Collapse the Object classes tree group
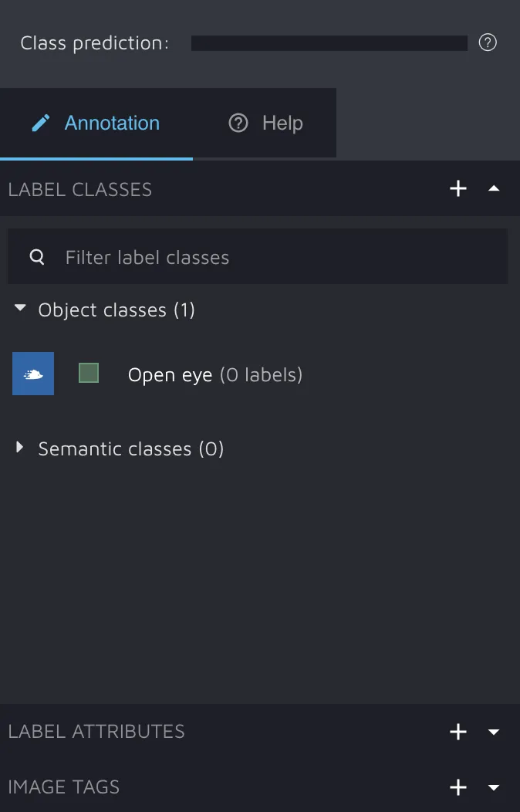520x812 pixels. point(21,310)
